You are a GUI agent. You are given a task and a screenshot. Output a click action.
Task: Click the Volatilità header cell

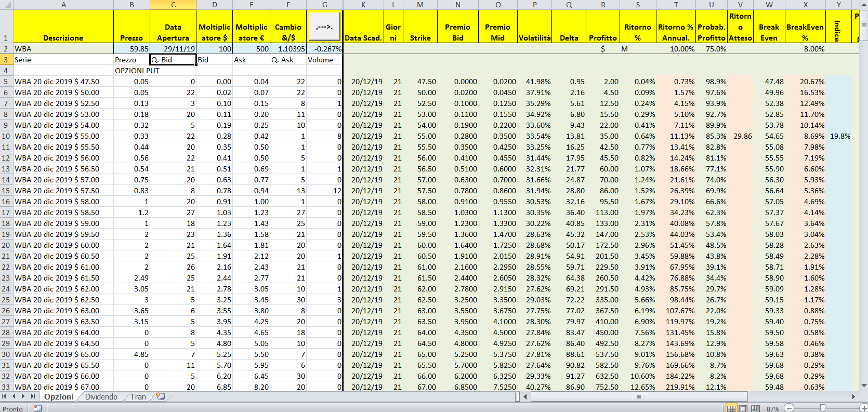pos(535,26)
